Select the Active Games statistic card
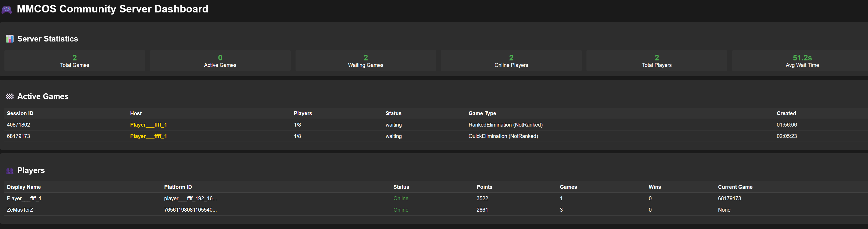The width and height of the screenshot is (868, 229). pyautogui.click(x=220, y=61)
